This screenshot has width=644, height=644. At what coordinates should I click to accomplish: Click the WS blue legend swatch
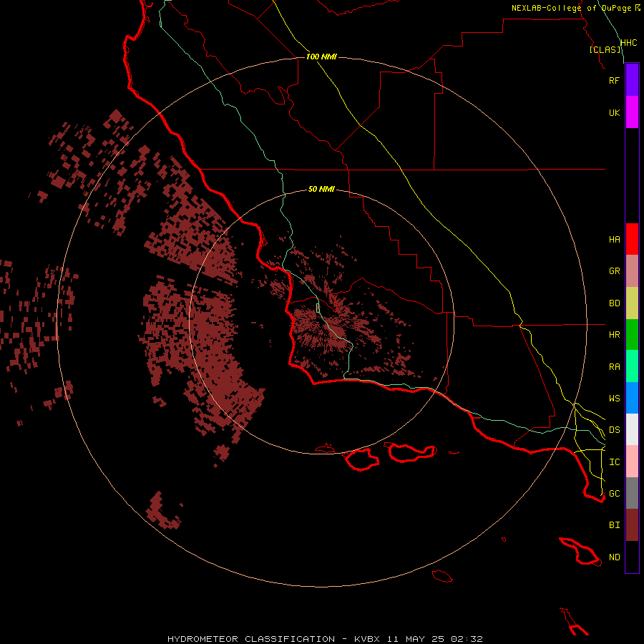[x=632, y=398]
